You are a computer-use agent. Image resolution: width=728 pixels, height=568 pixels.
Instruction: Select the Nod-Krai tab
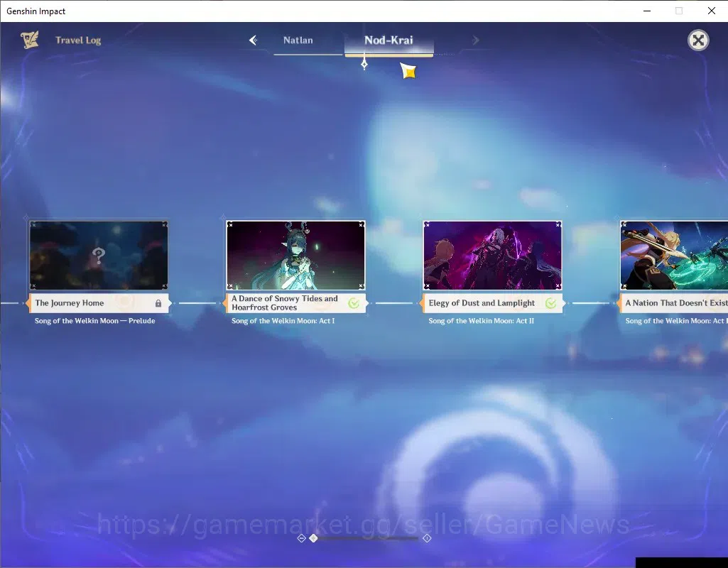389,40
